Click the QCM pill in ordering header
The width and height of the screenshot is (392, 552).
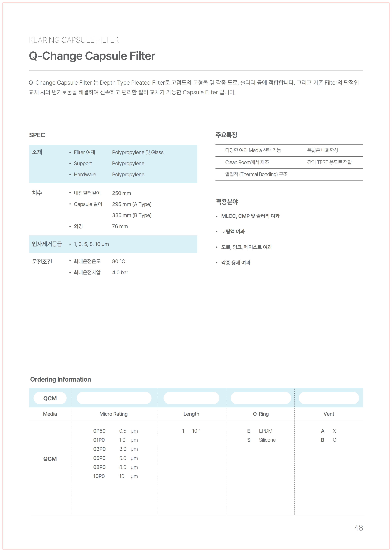(x=50, y=398)
